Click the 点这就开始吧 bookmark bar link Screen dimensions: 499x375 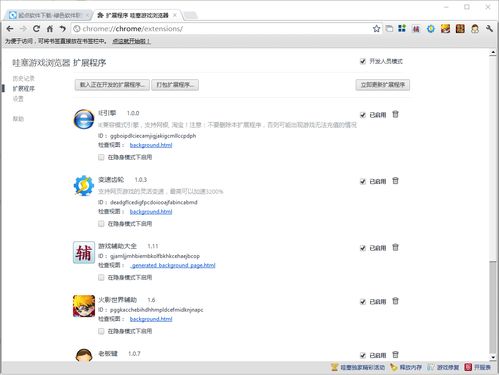(x=131, y=41)
